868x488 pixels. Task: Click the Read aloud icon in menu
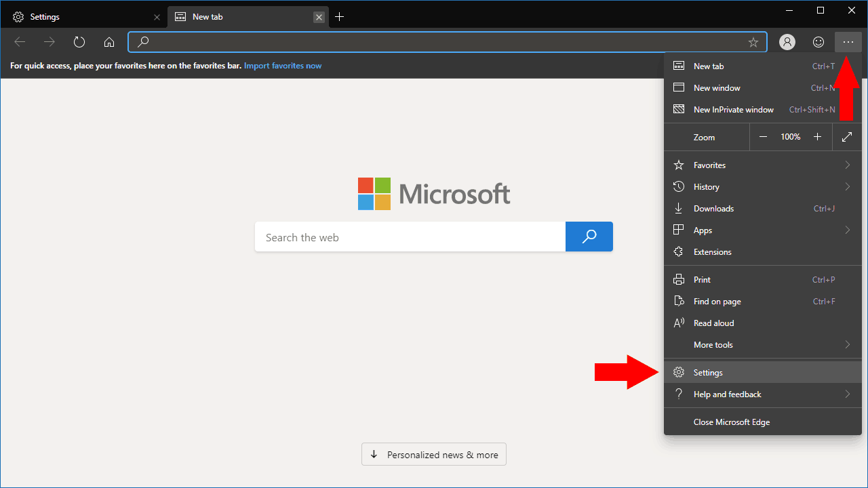[x=678, y=323]
